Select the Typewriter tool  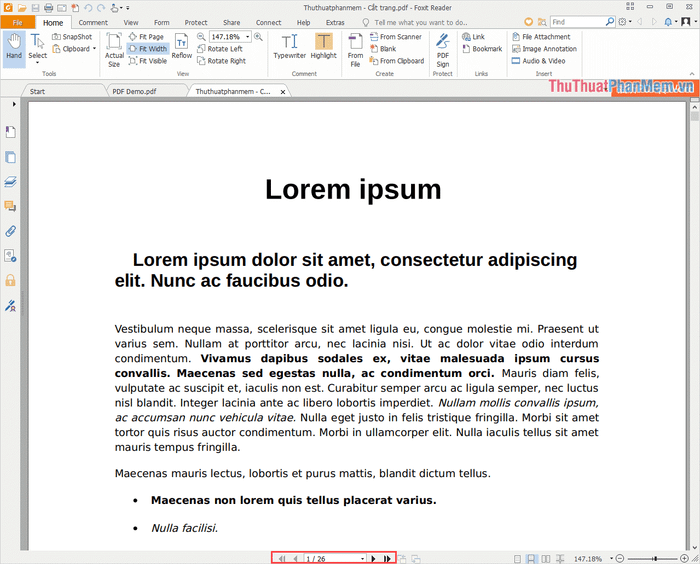[x=290, y=46]
